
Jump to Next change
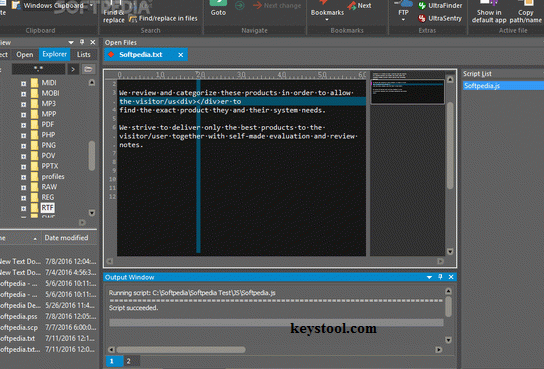coord(277,6)
